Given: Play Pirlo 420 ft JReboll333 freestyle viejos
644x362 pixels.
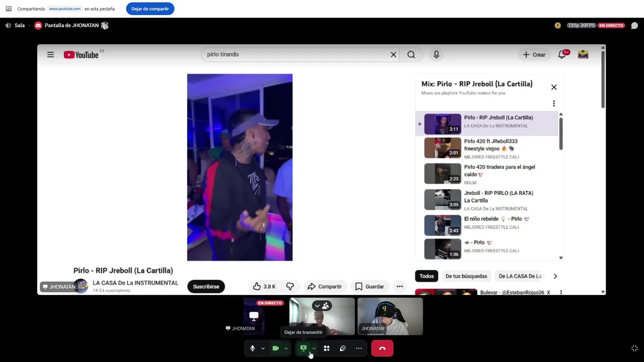Looking at the screenshot, I should pyautogui.click(x=487, y=148).
